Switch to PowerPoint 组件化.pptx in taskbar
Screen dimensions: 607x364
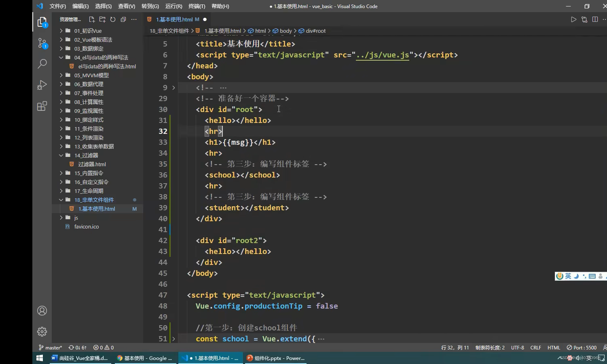tap(276, 358)
